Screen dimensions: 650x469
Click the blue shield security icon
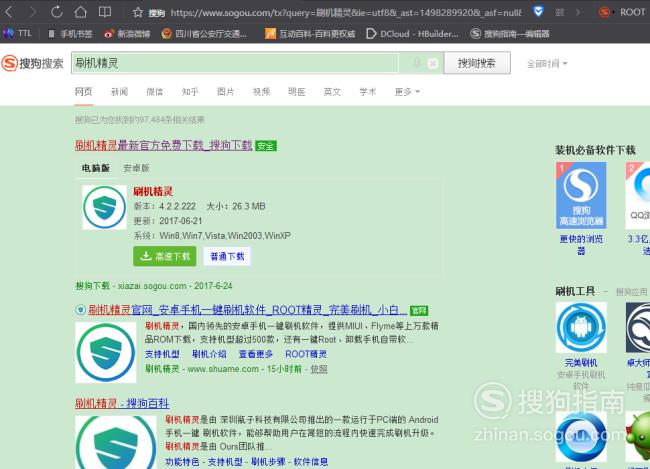tap(538, 12)
